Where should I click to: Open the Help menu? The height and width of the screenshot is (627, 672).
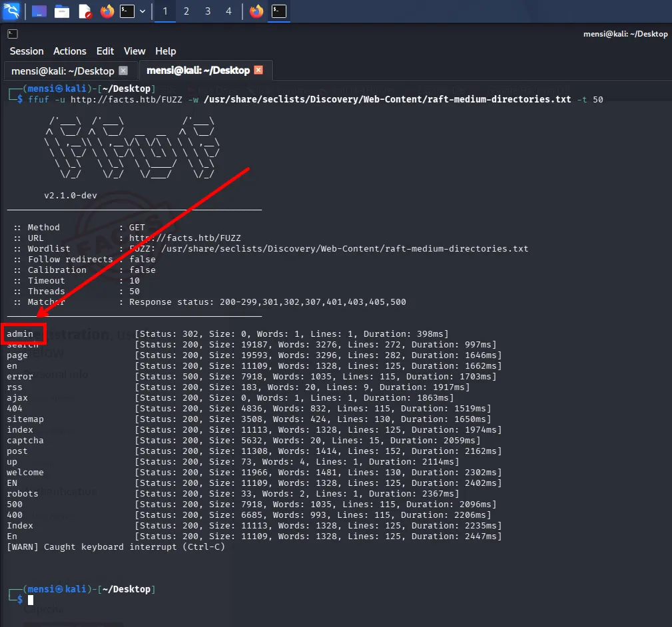pyautogui.click(x=165, y=51)
